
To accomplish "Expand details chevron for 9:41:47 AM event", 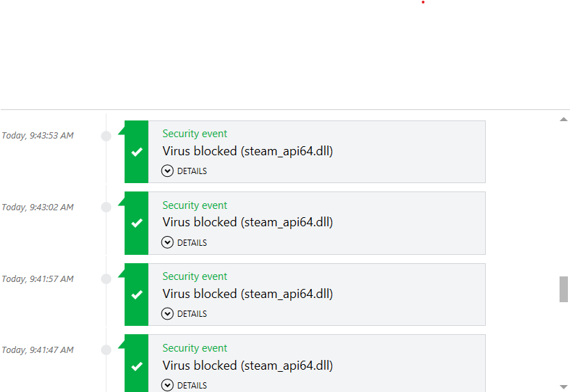I will pyautogui.click(x=167, y=385).
